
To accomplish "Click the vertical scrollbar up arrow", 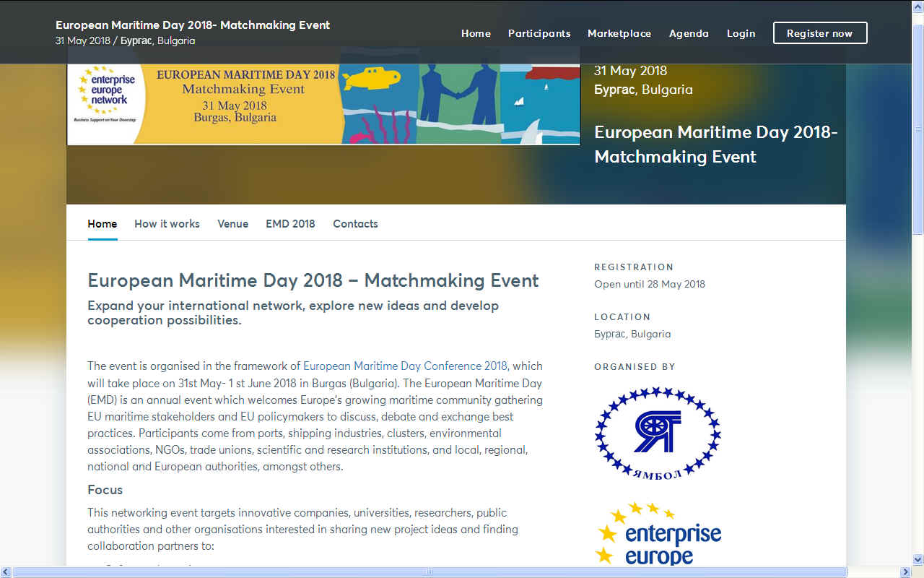I will [918, 7].
